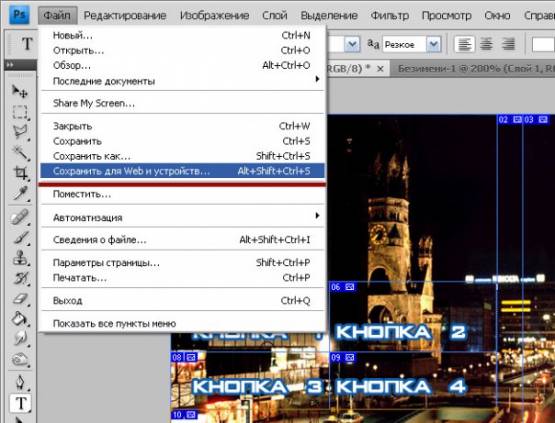Select the Magic Wand tool
Screen dimensions: 555x423
[20, 153]
